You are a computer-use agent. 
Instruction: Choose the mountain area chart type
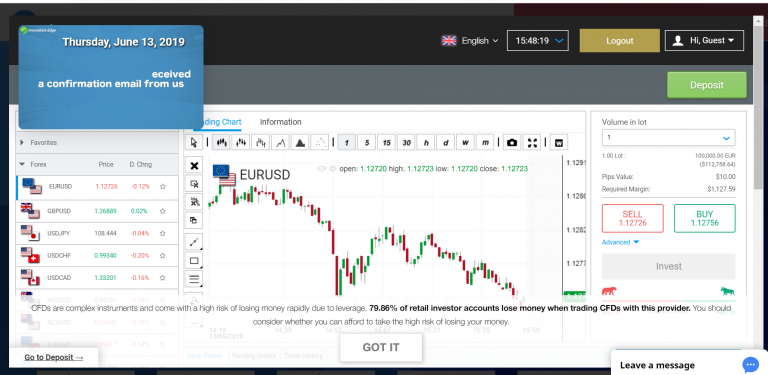(x=300, y=142)
